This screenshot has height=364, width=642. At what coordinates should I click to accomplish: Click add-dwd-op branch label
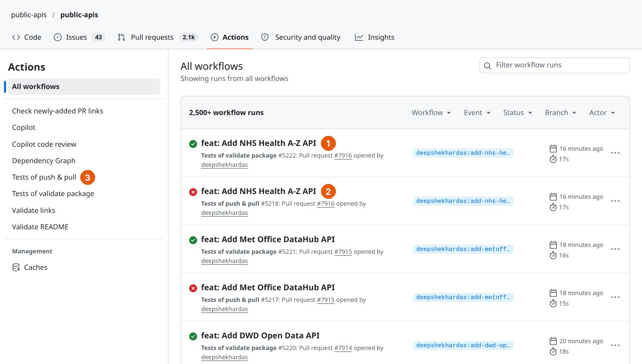pos(463,345)
